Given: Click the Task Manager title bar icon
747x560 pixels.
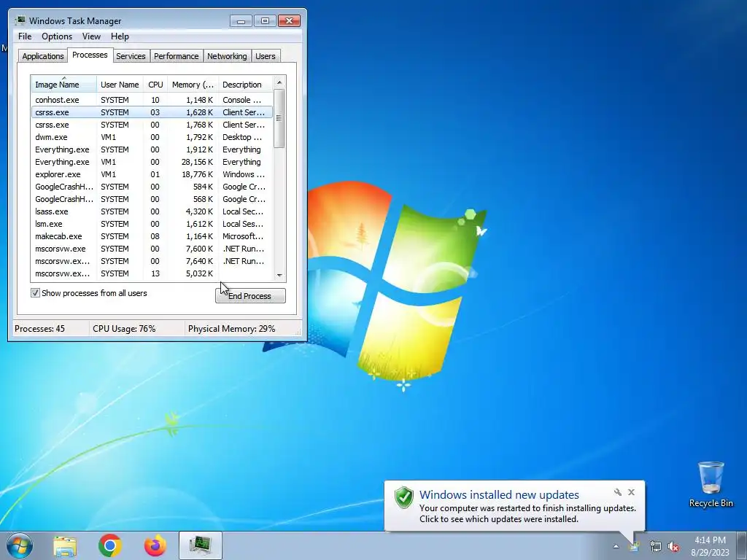Looking at the screenshot, I should [x=20, y=20].
